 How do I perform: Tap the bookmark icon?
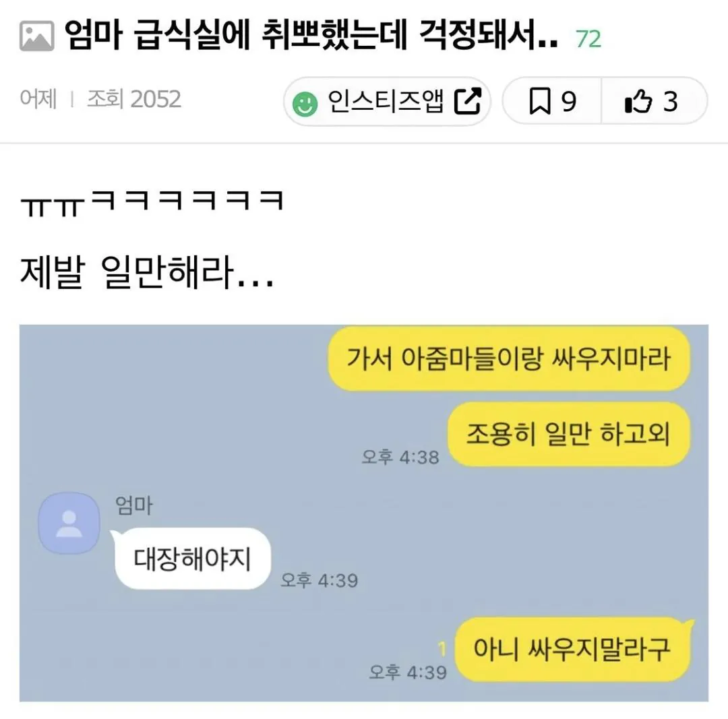coord(540,100)
